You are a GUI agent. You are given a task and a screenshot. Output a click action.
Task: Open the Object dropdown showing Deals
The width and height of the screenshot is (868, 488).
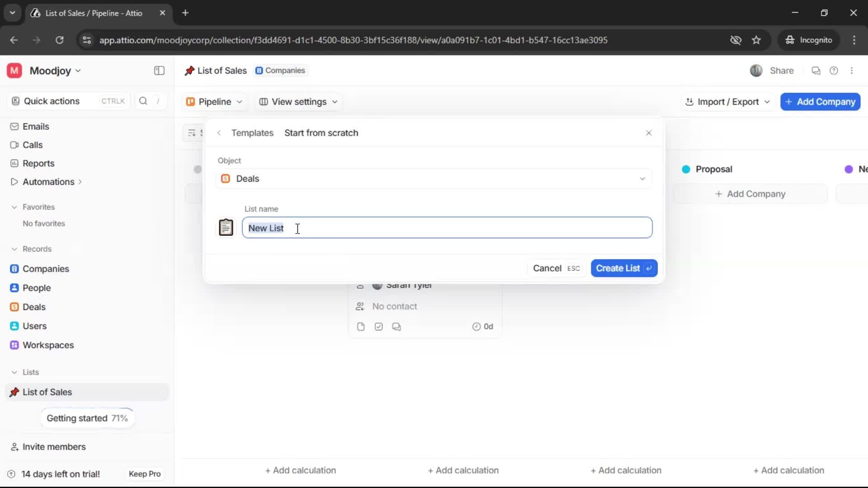point(434,178)
